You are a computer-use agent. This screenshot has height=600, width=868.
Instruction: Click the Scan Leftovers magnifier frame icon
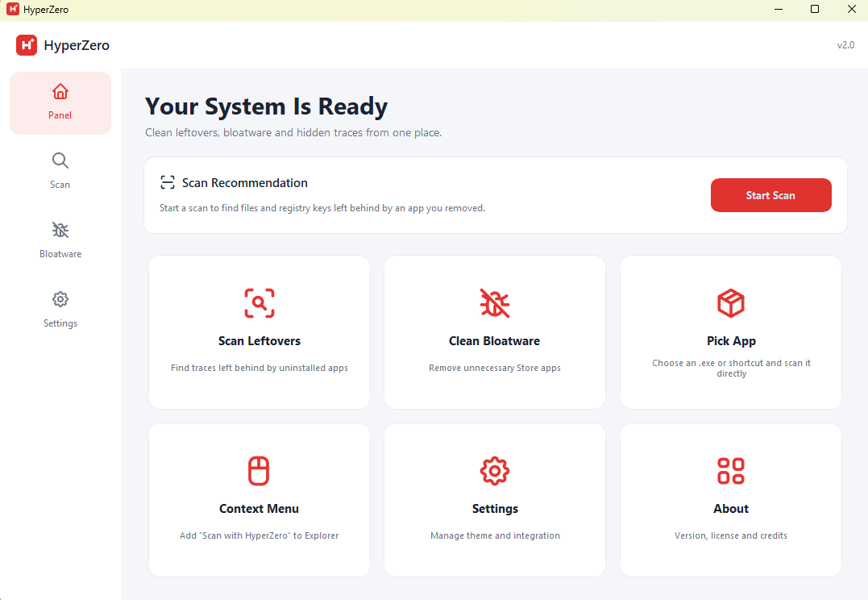259,303
